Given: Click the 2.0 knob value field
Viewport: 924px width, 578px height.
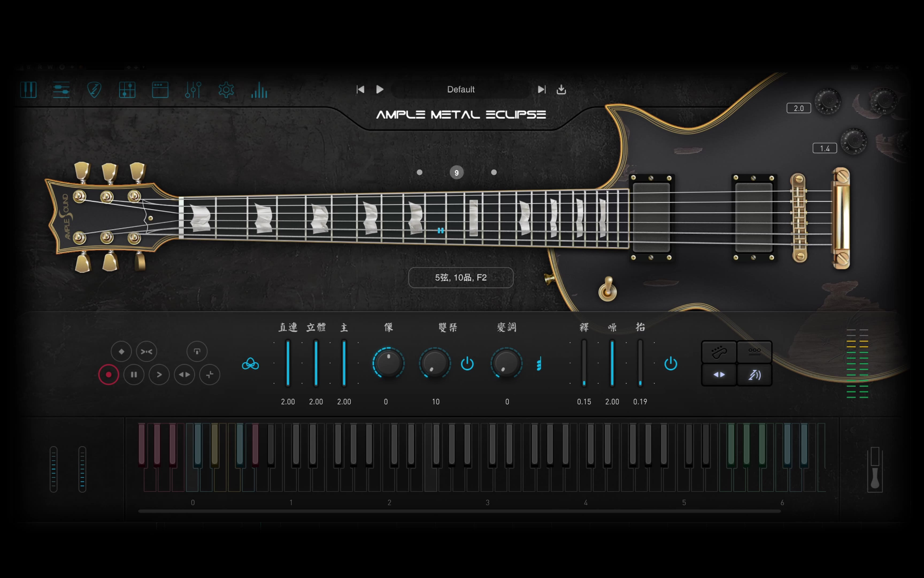Looking at the screenshot, I should (x=798, y=108).
